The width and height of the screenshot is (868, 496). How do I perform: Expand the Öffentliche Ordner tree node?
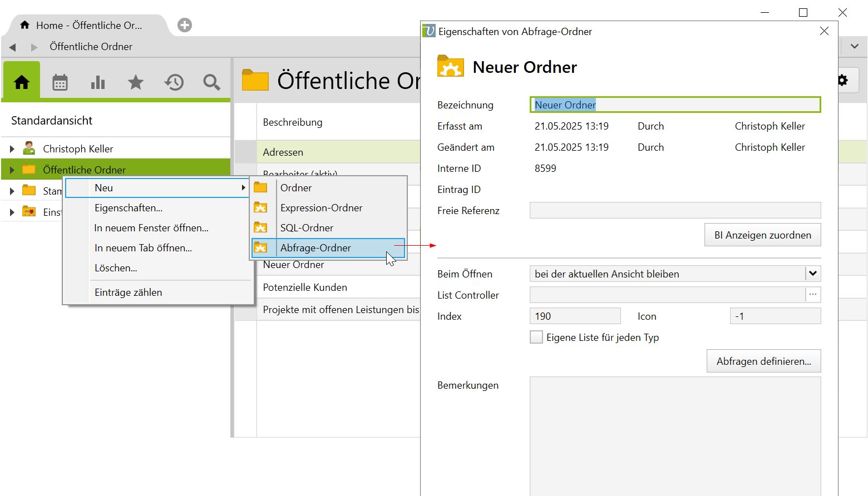pyautogui.click(x=12, y=170)
